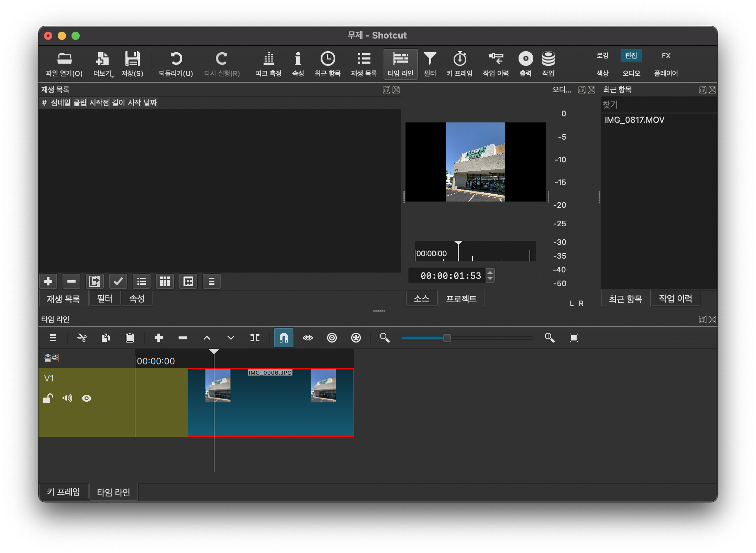The height and width of the screenshot is (553, 756).
Task: Open the 속성 properties icon in the toolbar
Action: pyautogui.click(x=298, y=64)
